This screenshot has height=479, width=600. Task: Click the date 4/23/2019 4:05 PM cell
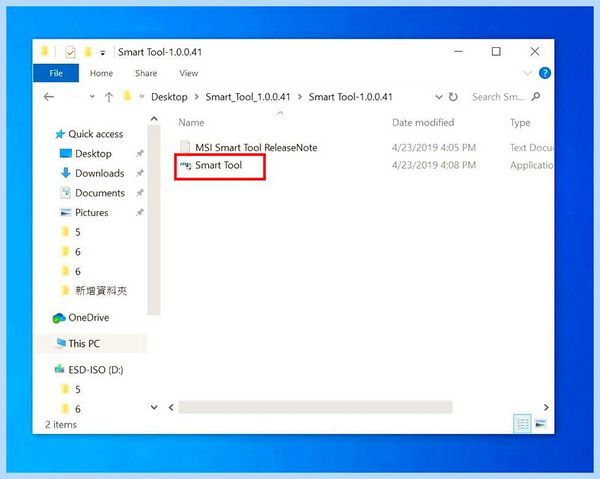(434, 147)
